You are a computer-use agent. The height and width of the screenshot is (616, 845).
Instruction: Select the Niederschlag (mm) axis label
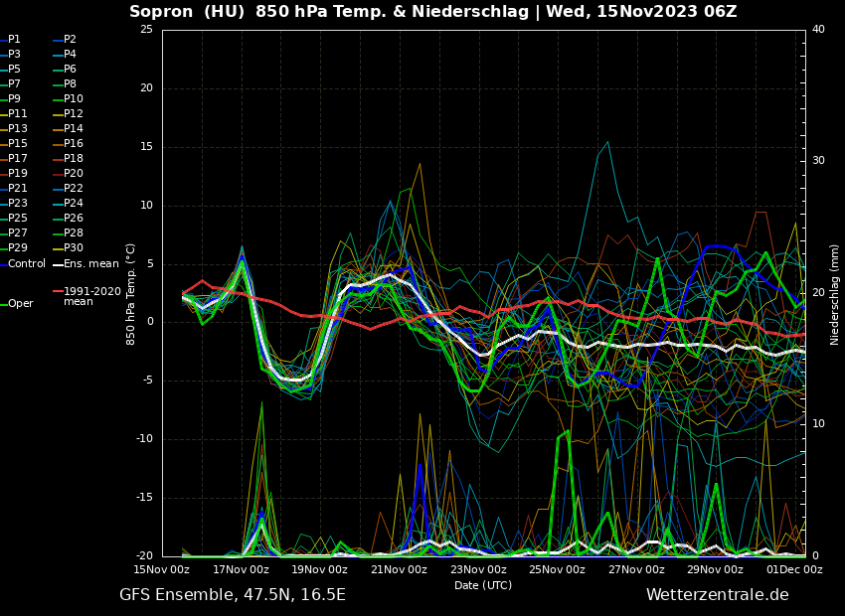point(835,293)
